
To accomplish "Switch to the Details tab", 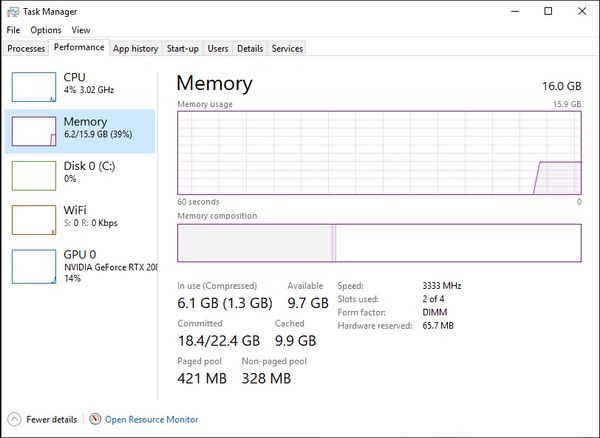I will click(x=250, y=49).
